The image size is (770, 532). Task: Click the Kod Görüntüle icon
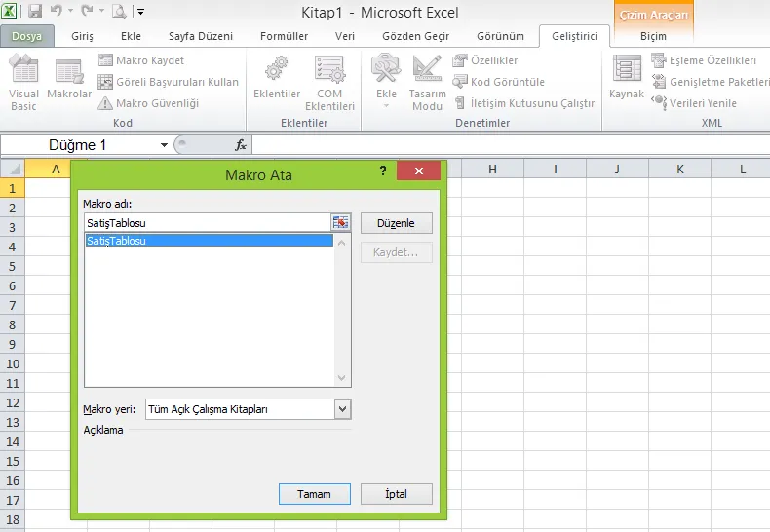(461, 82)
